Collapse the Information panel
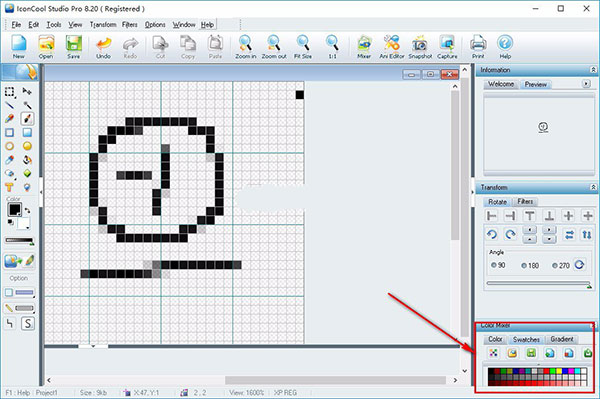Screen dimensions: 600x399 (x=593, y=70)
